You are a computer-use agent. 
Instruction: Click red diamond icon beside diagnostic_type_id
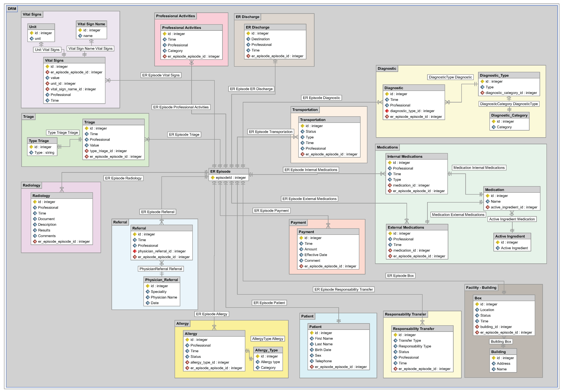tap(387, 111)
